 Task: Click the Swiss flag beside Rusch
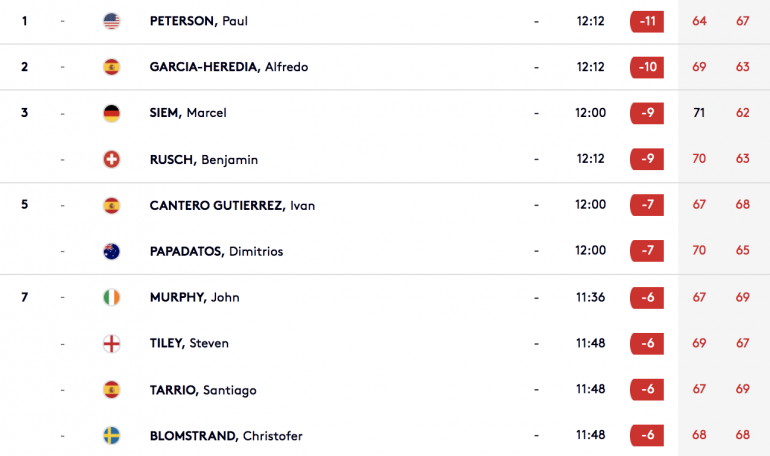tap(111, 159)
